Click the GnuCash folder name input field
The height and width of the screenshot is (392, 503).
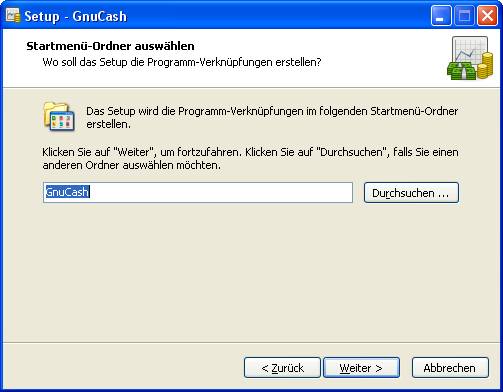[x=198, y=192]
